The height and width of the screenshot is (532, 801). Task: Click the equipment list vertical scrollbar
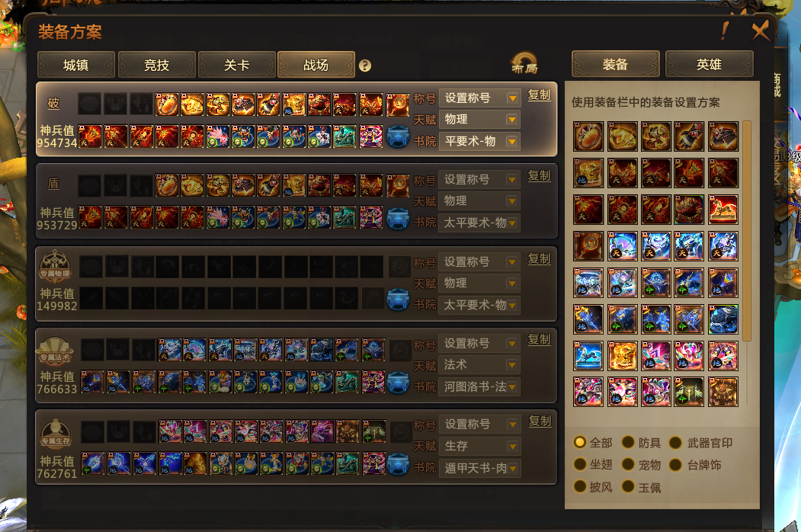click(747, 231)
